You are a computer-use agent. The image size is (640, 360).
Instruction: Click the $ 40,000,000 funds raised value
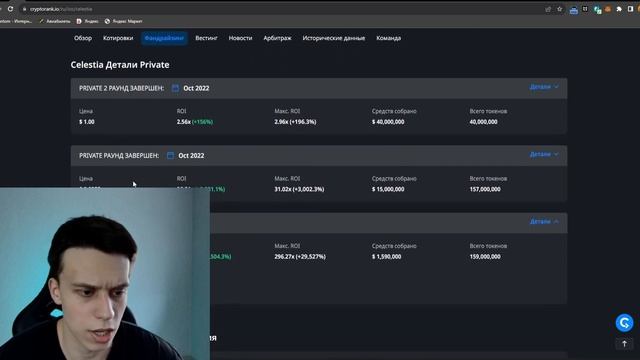(x=388, y=122)
